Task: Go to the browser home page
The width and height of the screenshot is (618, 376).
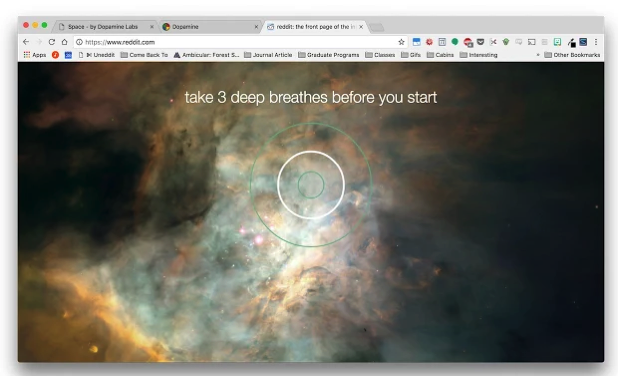Action: point(65,42)
